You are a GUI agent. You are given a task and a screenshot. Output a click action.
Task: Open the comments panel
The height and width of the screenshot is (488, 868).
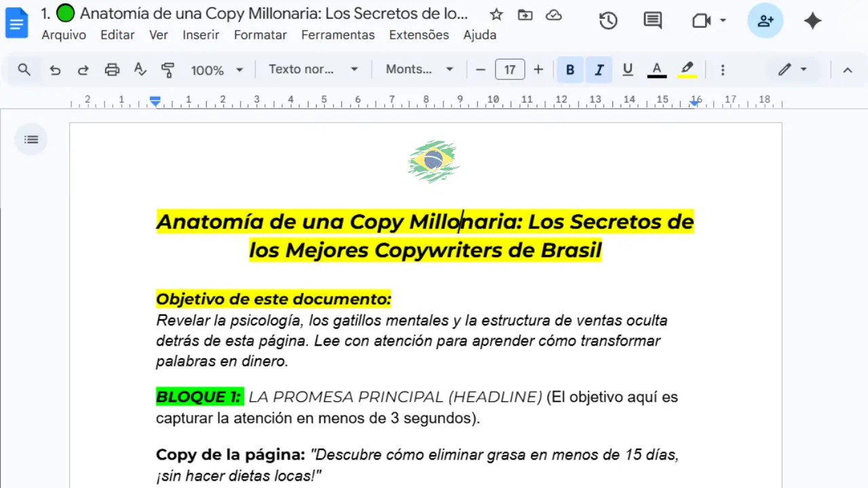point(652,20)
